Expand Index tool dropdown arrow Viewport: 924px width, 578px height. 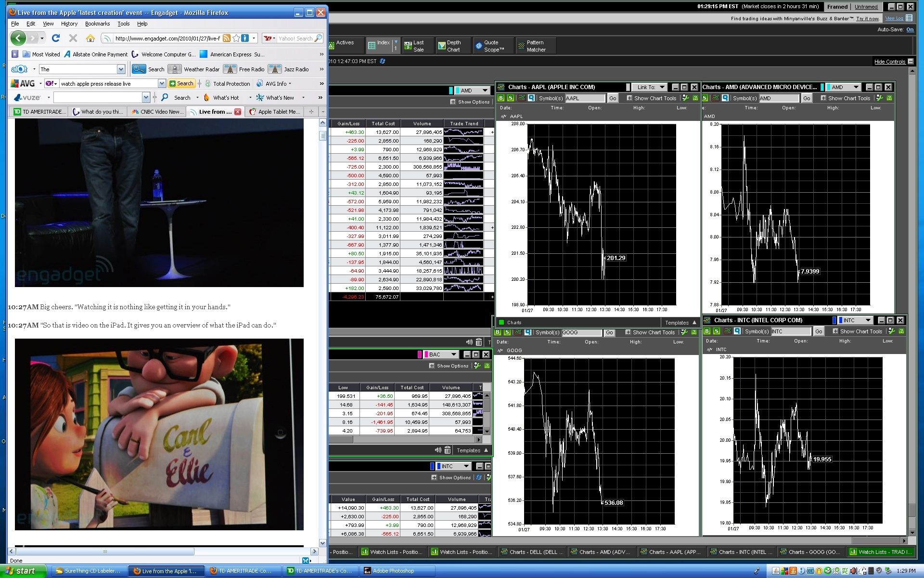click(396, 42)
